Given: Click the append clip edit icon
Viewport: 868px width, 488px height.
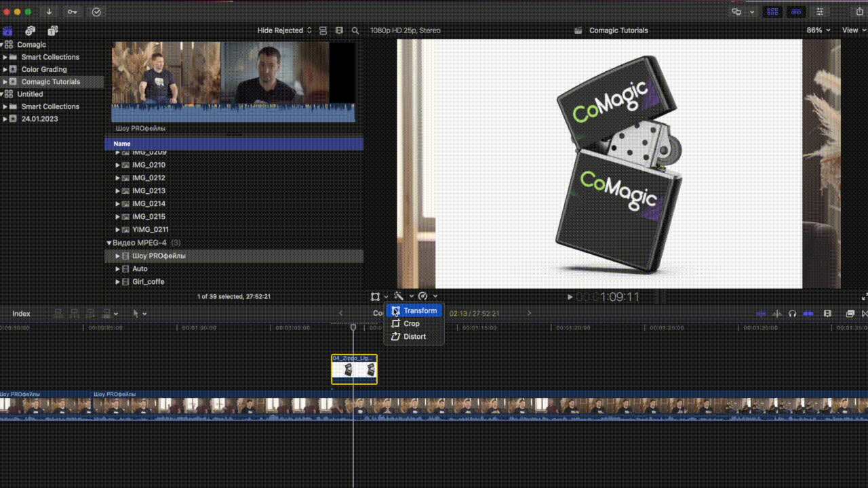Looking at the screenshot, I should tap(90, 313).
